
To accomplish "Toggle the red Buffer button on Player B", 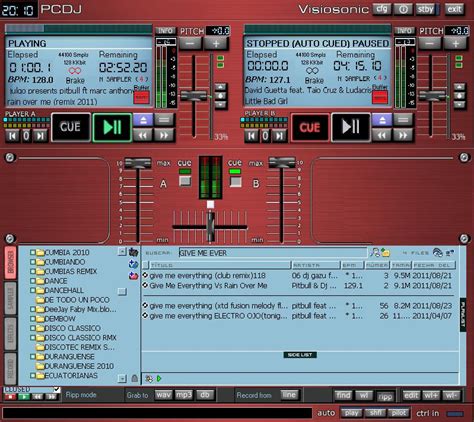I will click(380, 97).
